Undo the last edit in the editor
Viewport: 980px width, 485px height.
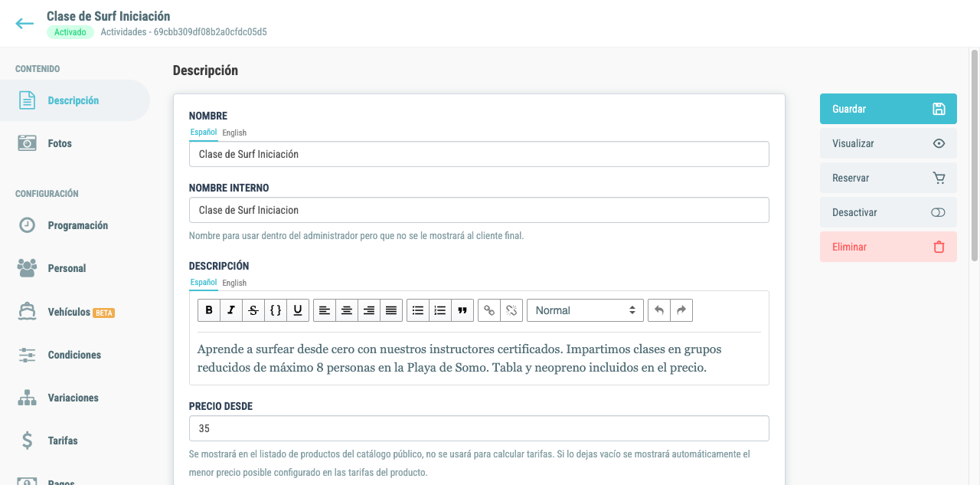pyautogui.click(x=659, y=310)
